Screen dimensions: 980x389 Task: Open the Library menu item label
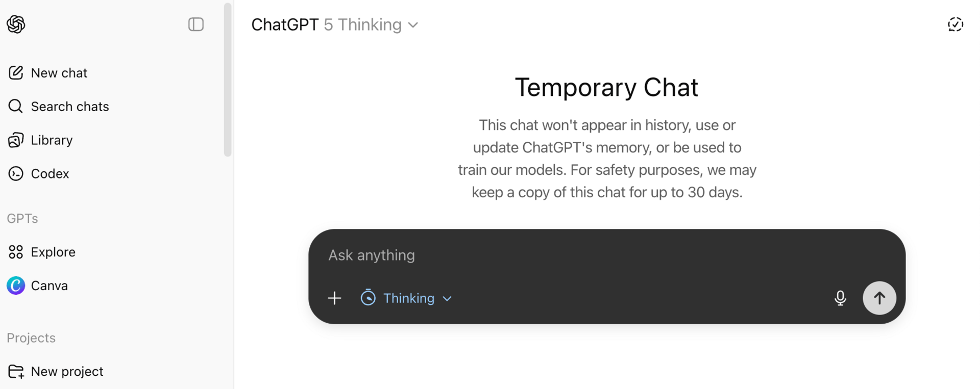click(x=52, y=140)
